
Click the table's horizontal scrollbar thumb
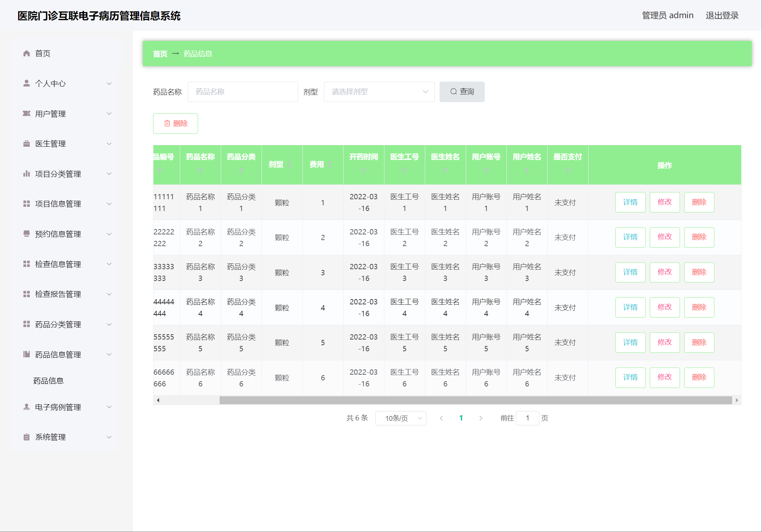pyautogui.click(x=475, y=400)
